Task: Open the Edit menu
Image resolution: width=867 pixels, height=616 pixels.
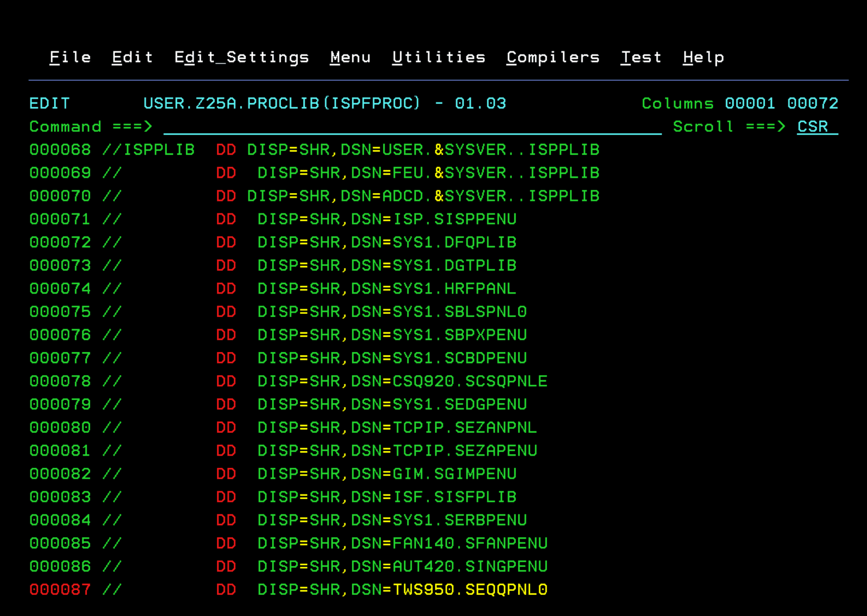Action: (132, 57)
